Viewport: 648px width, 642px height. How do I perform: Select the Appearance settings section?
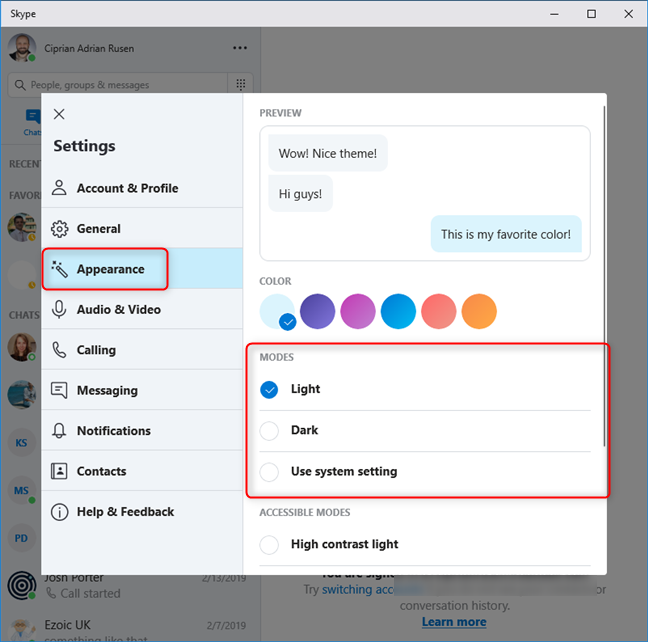(x=142, y=269)
